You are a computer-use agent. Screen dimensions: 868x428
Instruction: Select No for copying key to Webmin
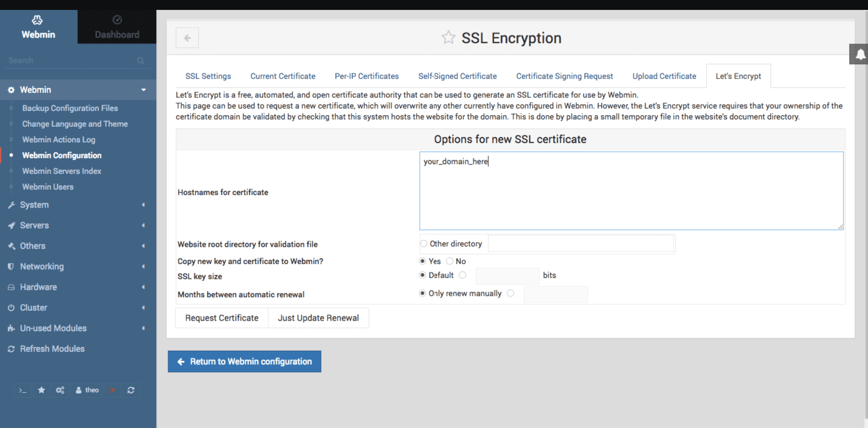click(450, 261)
